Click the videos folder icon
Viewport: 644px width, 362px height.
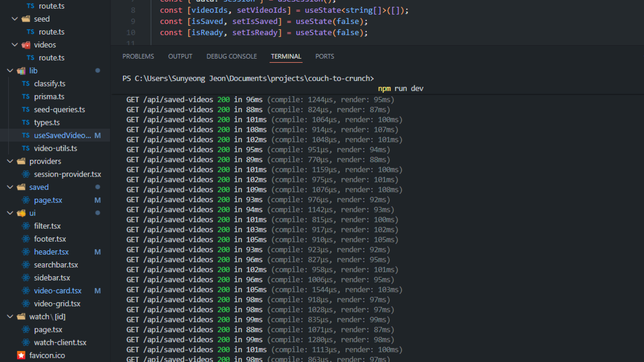[x=26, y=45]
